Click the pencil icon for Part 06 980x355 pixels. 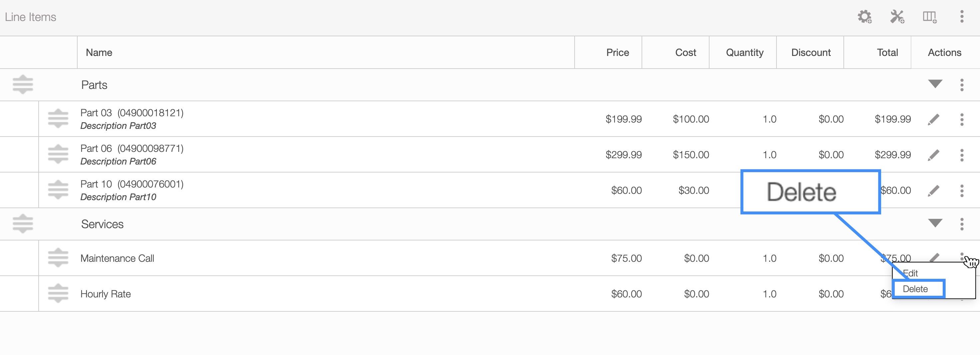(x=934, y=155)
